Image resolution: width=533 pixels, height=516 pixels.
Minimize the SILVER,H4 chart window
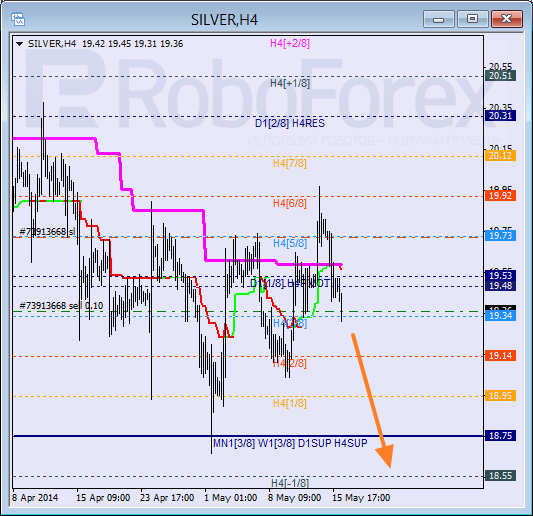(x=439, y=19)
